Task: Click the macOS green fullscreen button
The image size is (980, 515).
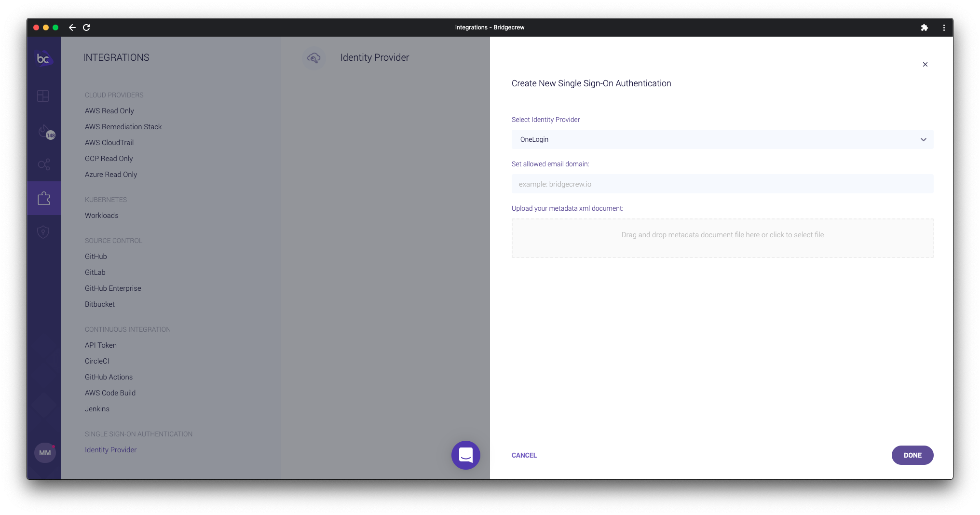Action: [x=55, y=27]
